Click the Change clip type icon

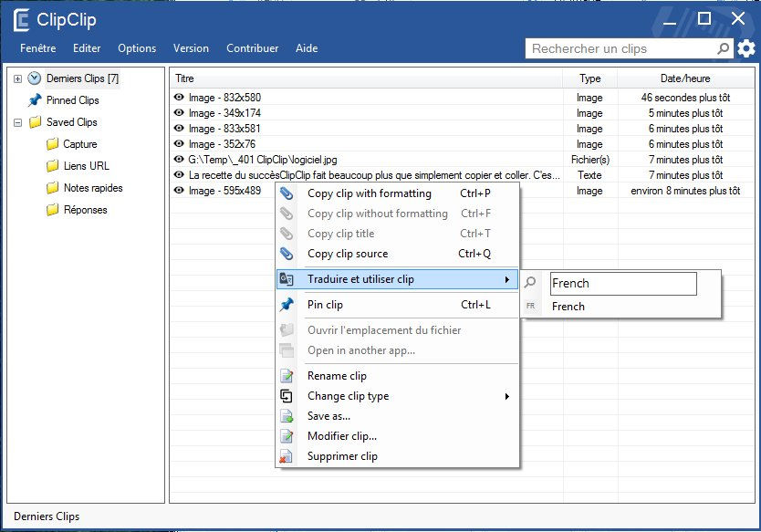[x=287, y=396]
